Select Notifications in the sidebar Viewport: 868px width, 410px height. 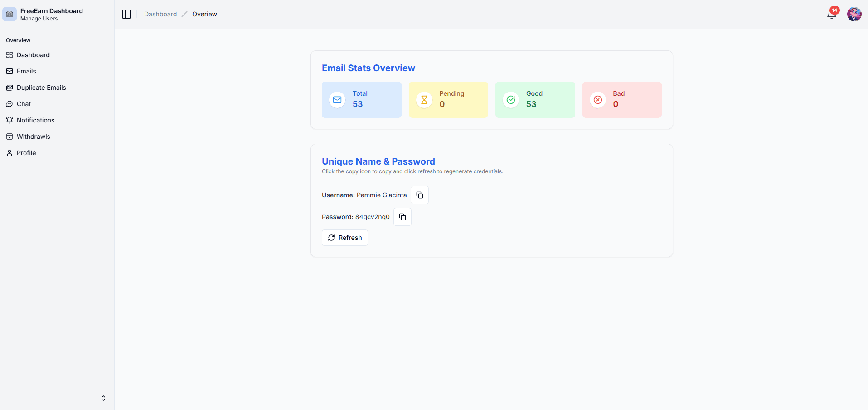pos(35,120)
